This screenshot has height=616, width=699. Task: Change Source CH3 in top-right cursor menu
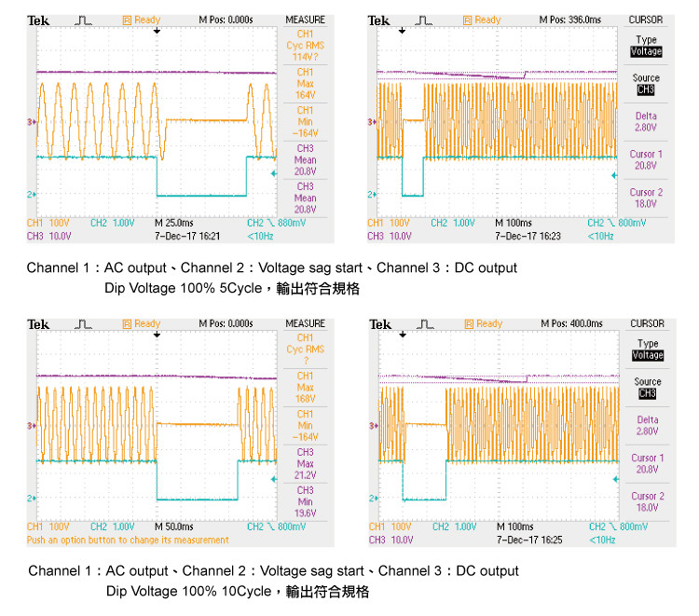(x=646, y=84)
